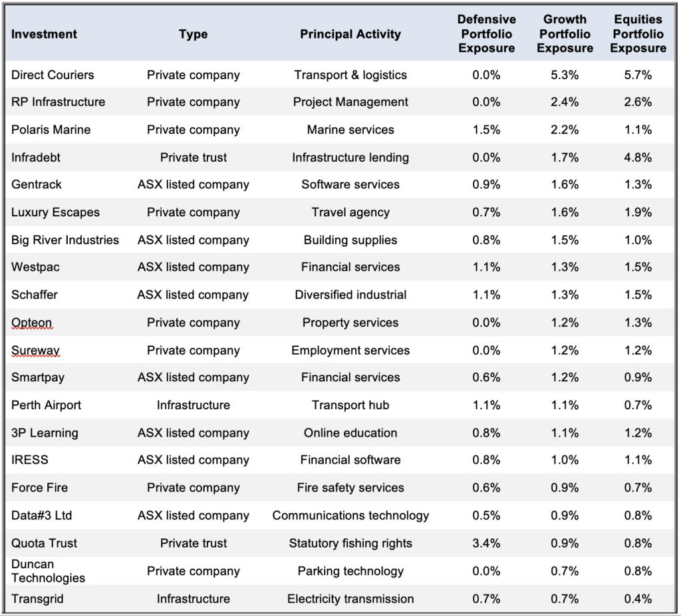Click the Investment column header

[x=44, y=34]
